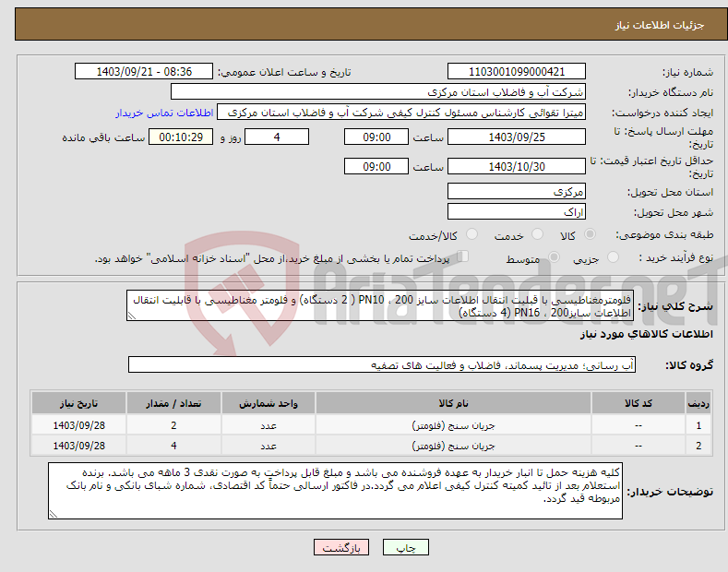Click the delivery province field مرکزی
This screenshot has width=728, height=572.
point(517,191)
